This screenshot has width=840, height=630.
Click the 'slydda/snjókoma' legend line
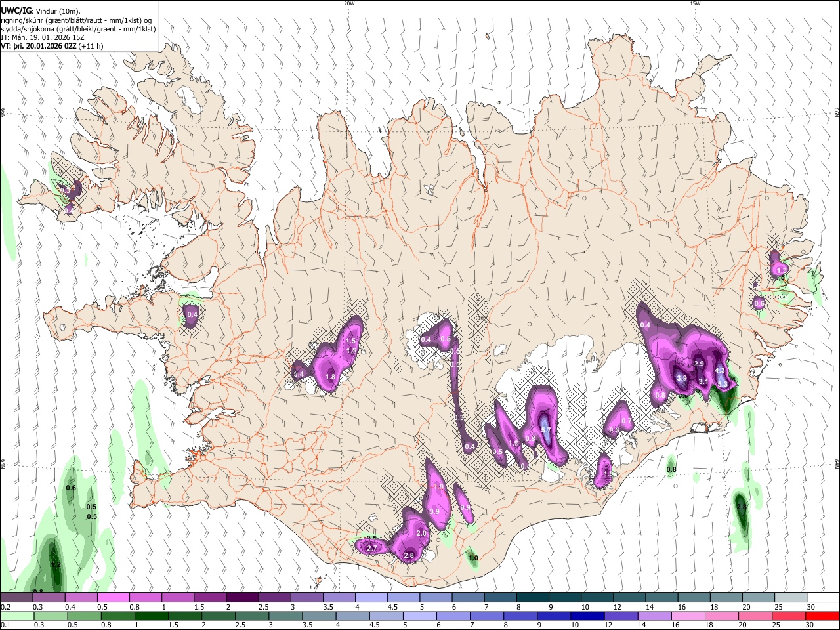coord(78,29)
